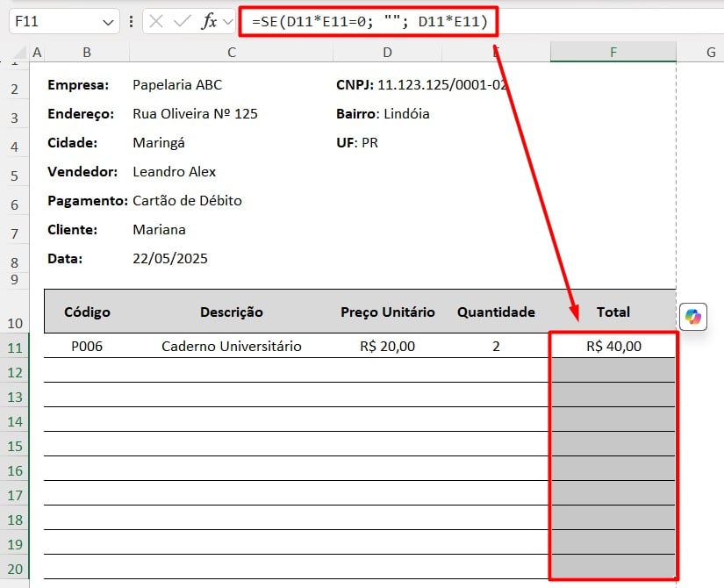
Task: Click the select-all corner triangle
Action: (18, 53)
